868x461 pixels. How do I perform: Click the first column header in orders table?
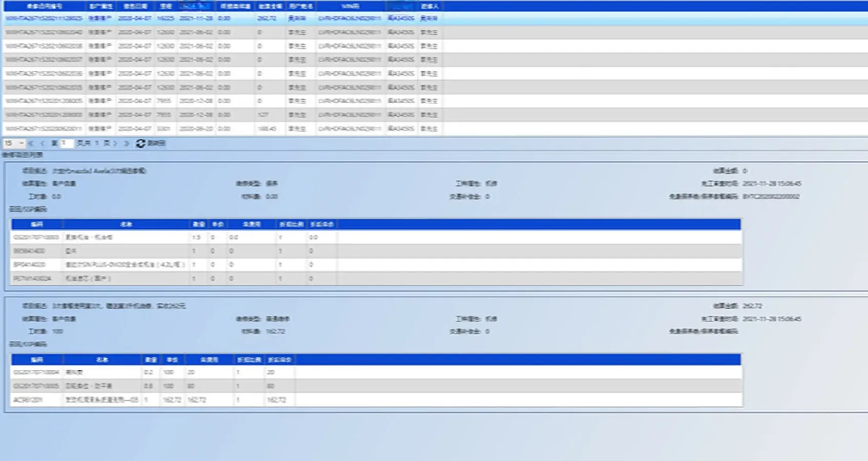tap(44, 6)
